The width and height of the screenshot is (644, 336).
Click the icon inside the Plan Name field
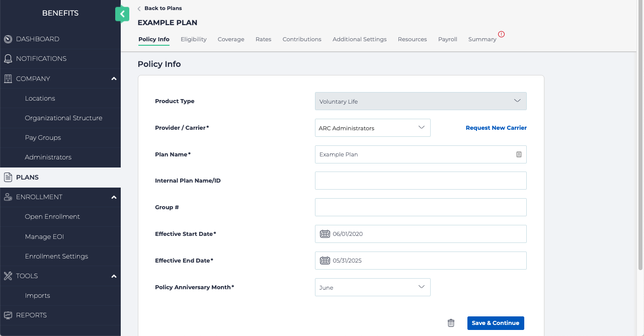519,154
